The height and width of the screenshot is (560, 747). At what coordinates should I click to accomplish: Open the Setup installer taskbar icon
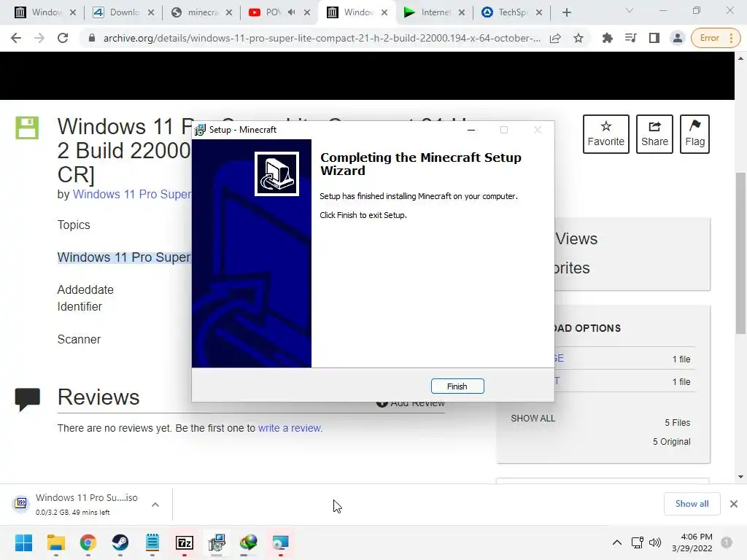point(216,542)
